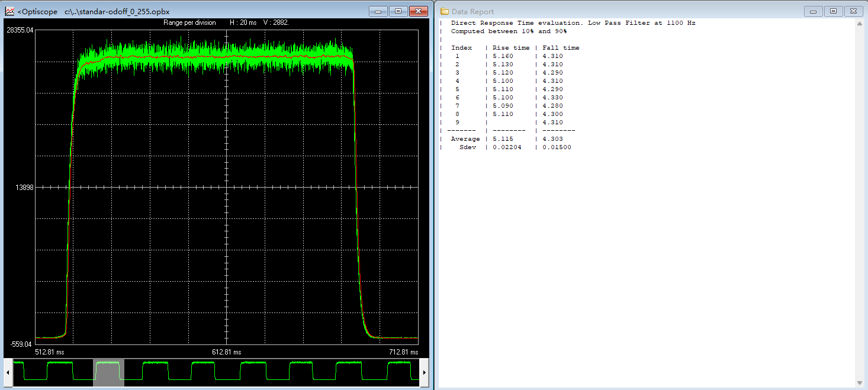The image size is (868, 390).
Task: Click the Optiscope title bar file name
Action: coord(117,12)
